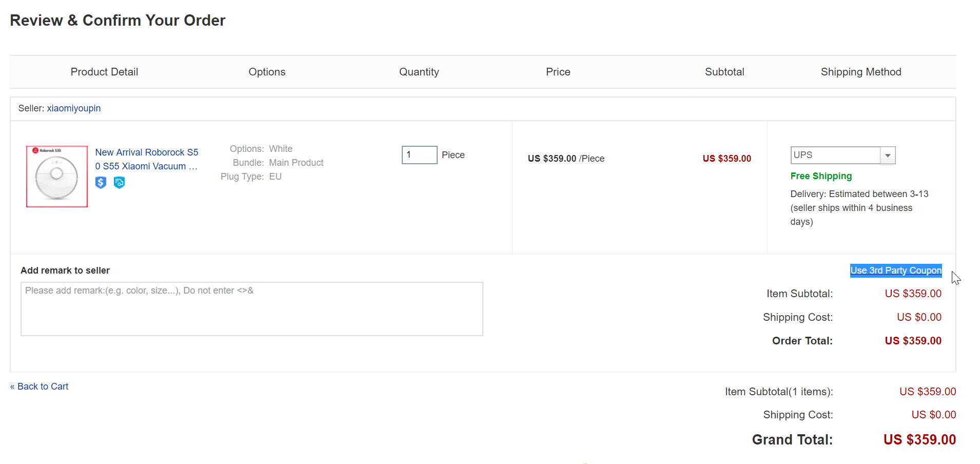Screen dimensions: 980x464
Task: Click the delivery estimate text
Action: click(x=859, y=208)
